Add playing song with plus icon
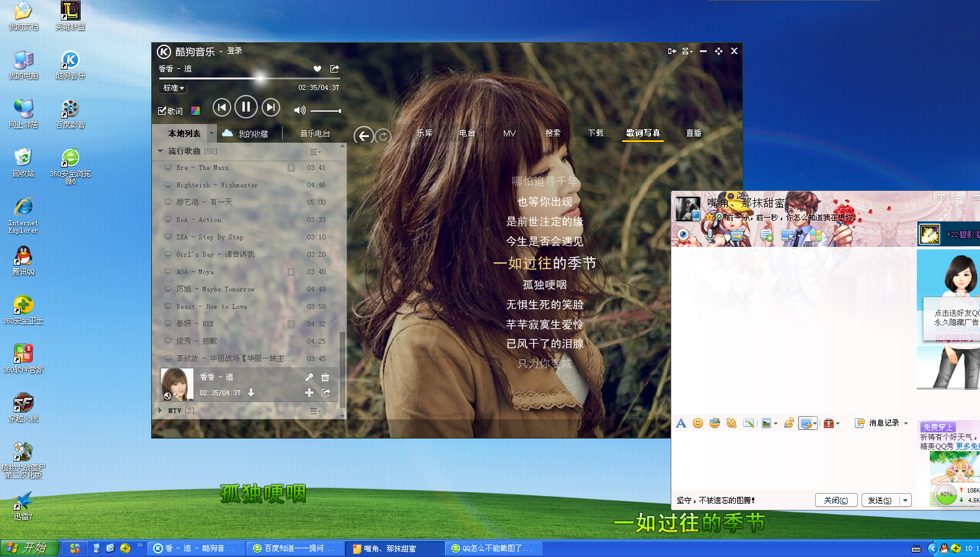 [309, 393]
